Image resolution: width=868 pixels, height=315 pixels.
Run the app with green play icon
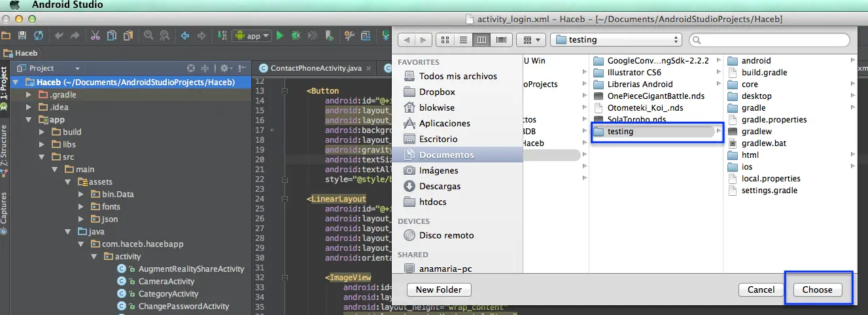pyautogui.click(x=280, y=35)
